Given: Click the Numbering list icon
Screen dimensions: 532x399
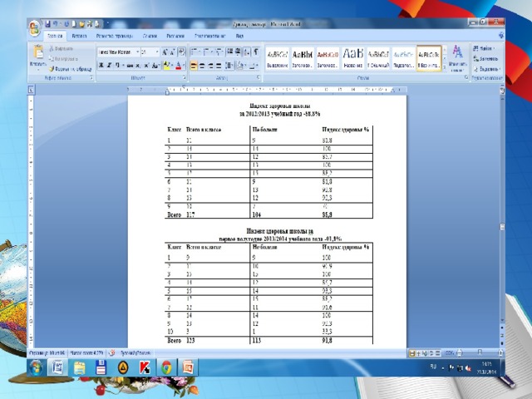Looking at the screenshot, I should [x=207, y=52].
